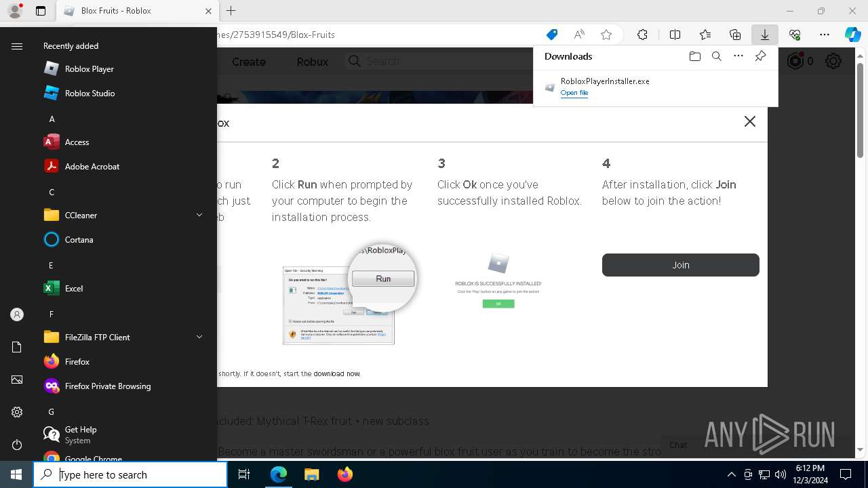Open Edge profile icon

[15, 11]
